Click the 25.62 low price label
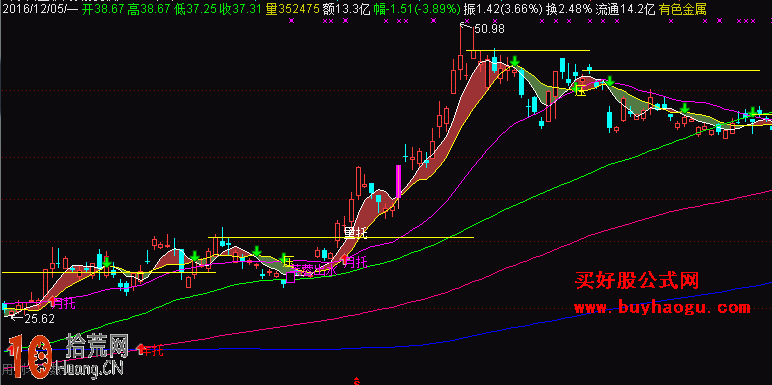This screenshot has width=772, height=385. tap(39, 319)
